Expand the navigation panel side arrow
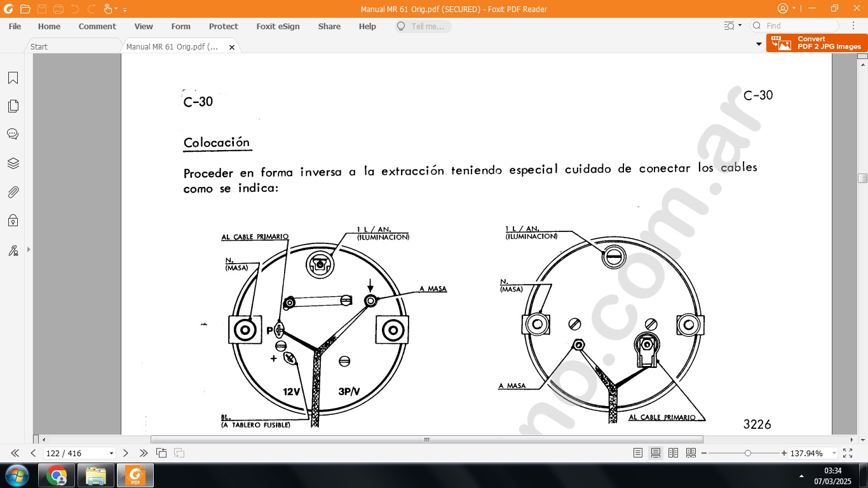The height and width of the screenshot is (488, 868). click(29, 250)
